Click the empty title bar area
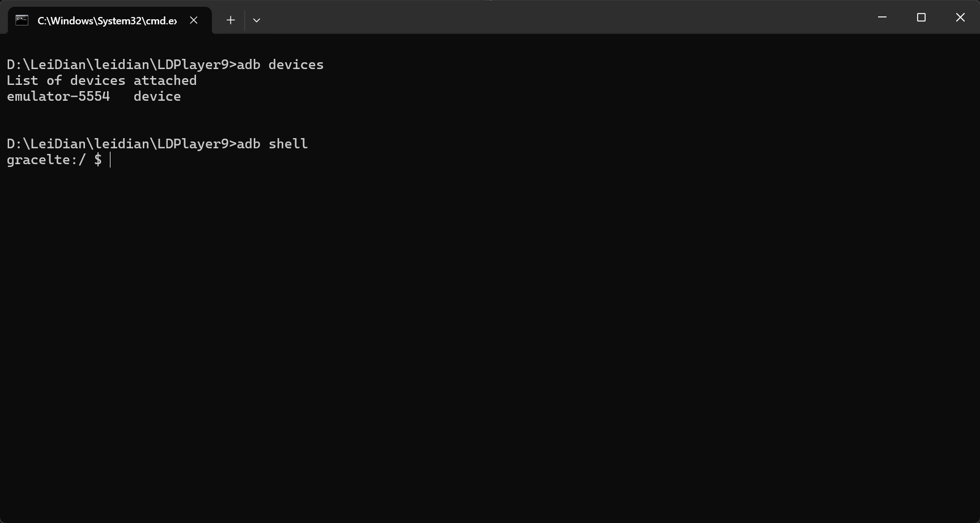 point(566,18)
